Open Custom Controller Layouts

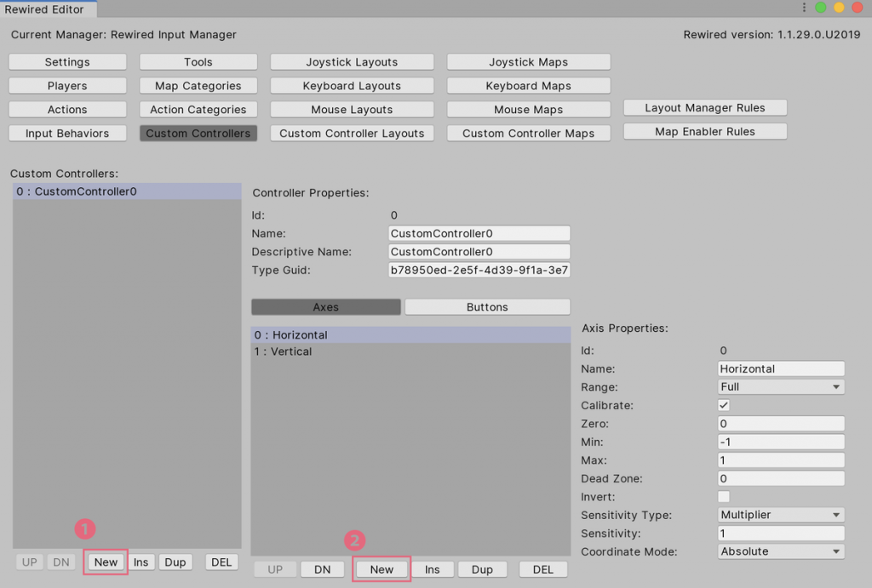tap(352, 134)
